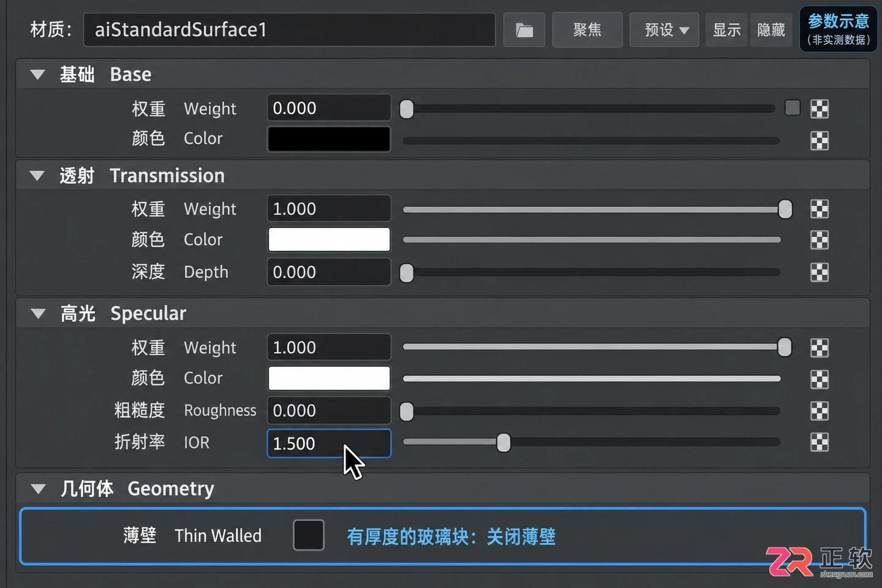Viewport: 882px width, 588px height.
Task: Click the Transmission Depth value field
Action: [x=329, y=272]
